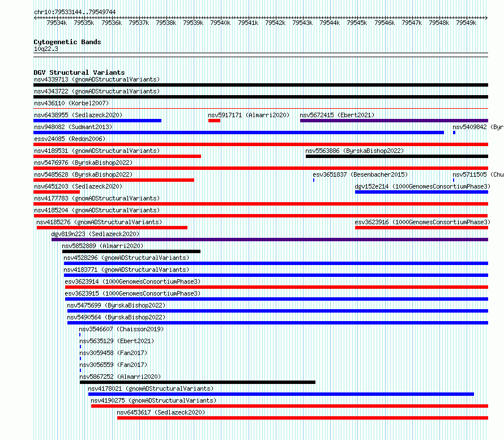
Task: Open nsv5563886 (ByrskaBishop2022) variant
Action: [354, 151]
